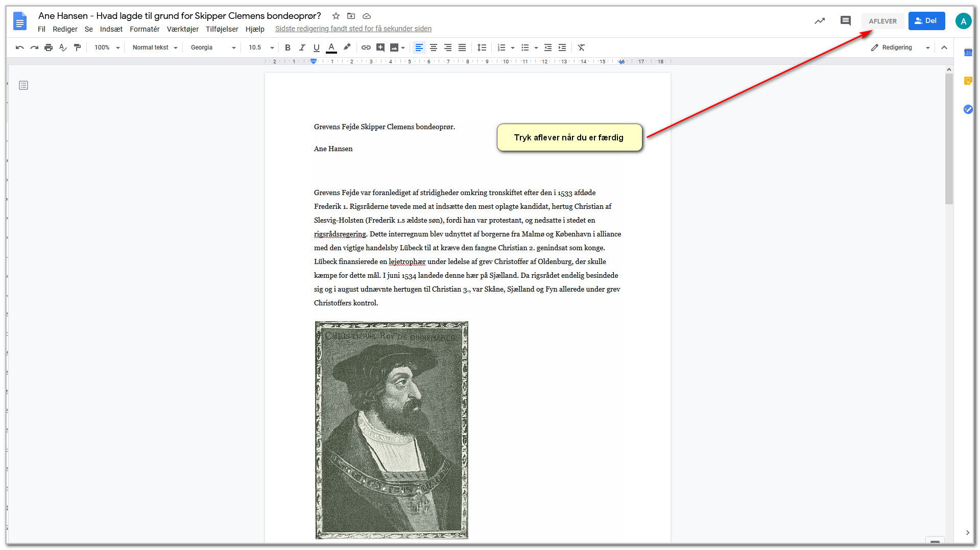Star this document with the star icon
Image resolution: width=980 pixels, height=550 pixels.
(x=336, y=16)
